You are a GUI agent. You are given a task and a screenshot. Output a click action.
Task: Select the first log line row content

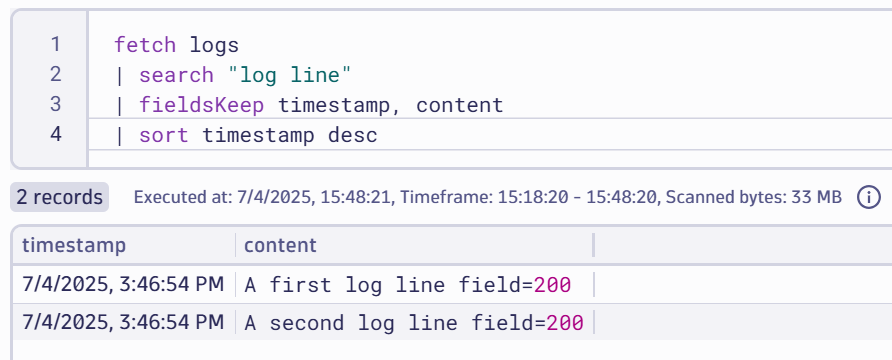[407, 284]
